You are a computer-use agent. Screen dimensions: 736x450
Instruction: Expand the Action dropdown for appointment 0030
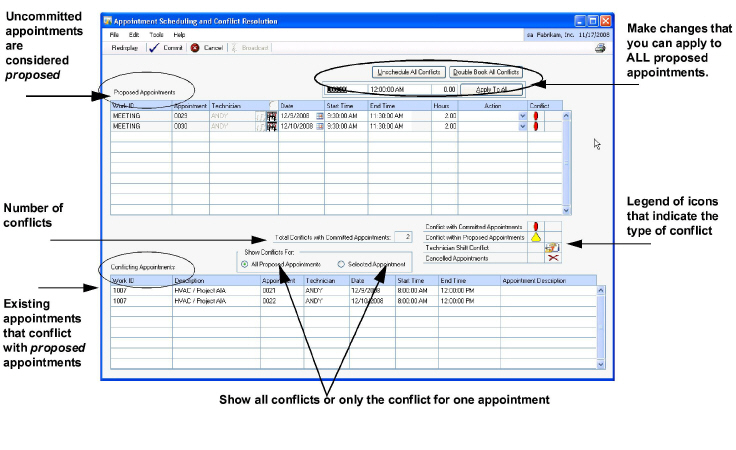click(x=522, y=127)
